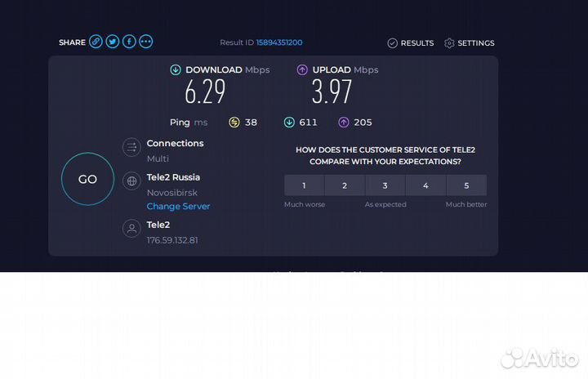
Task: Select rating 2 in survey
Action: tap(345, 185)
